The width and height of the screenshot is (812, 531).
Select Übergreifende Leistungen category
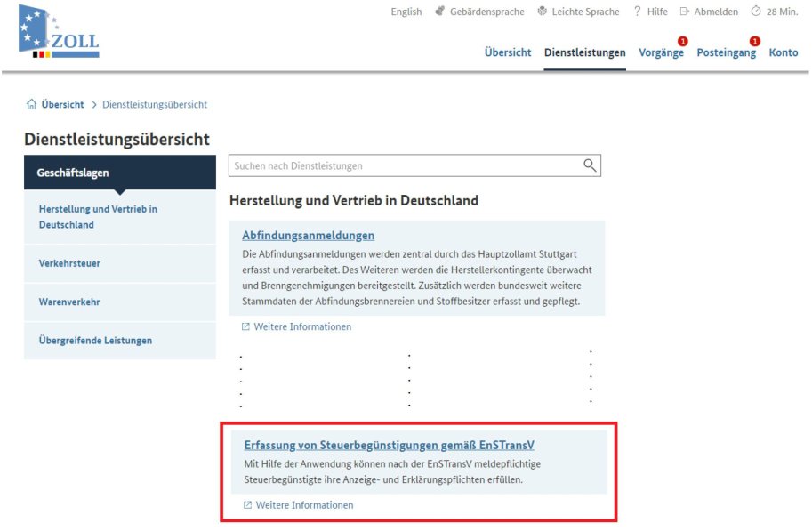(x=95, y=341)
